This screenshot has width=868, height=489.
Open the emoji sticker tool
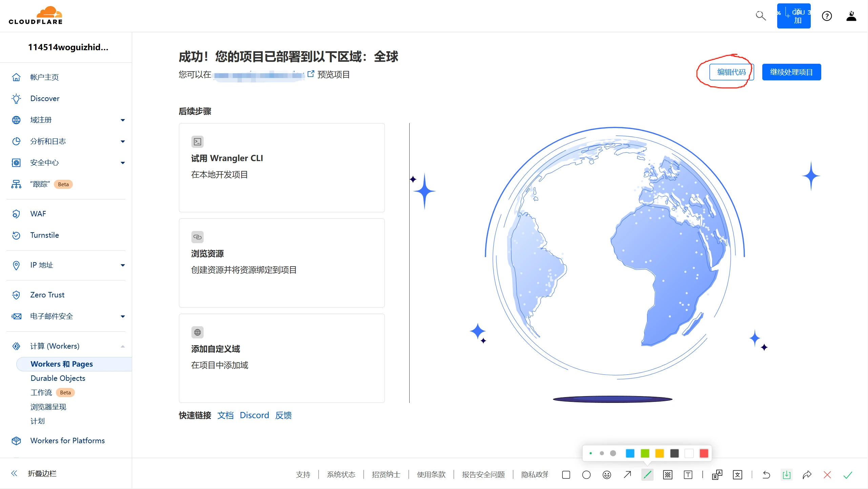607,475
